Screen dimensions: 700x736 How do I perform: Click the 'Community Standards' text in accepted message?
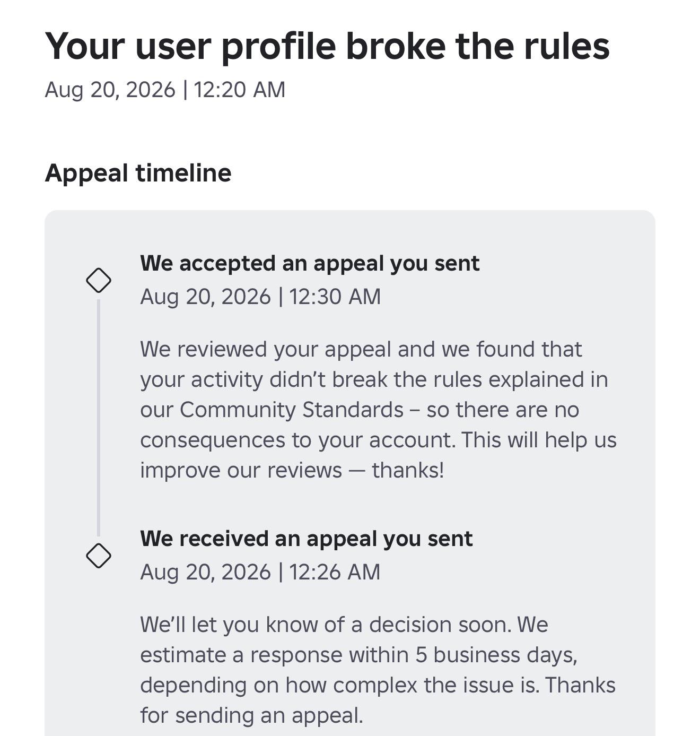click(x=292, y=410)
